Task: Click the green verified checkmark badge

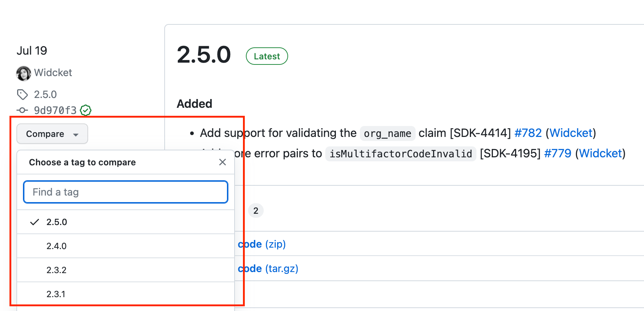Action: (86, 110)
